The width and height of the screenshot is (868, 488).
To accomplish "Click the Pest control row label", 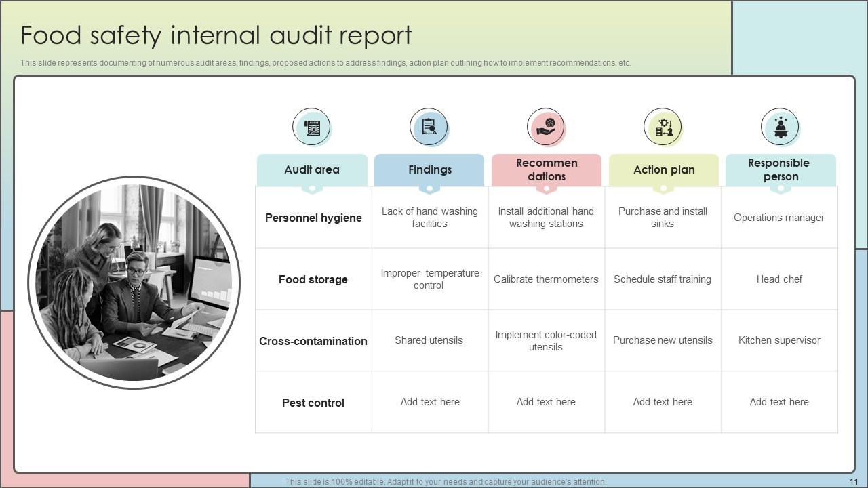I will point(313,403).
